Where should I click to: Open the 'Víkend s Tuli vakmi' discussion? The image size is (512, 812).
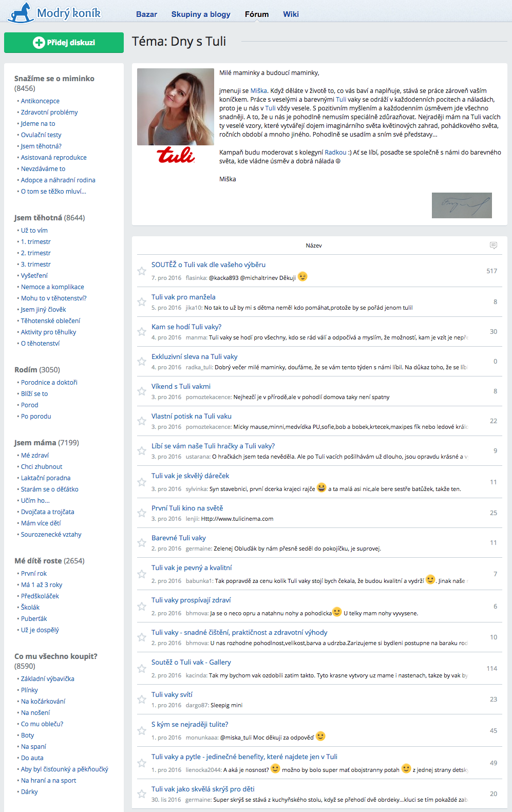tap(181, 386)
